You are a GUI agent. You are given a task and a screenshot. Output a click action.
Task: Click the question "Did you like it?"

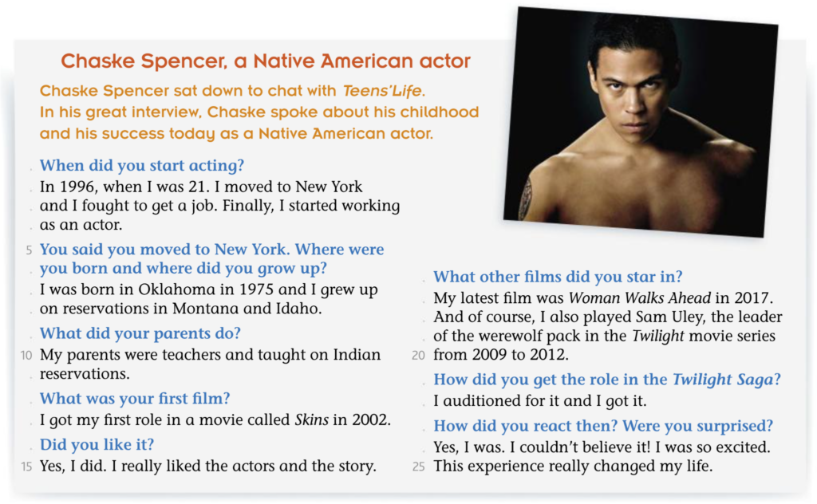[x=97, y=445]
